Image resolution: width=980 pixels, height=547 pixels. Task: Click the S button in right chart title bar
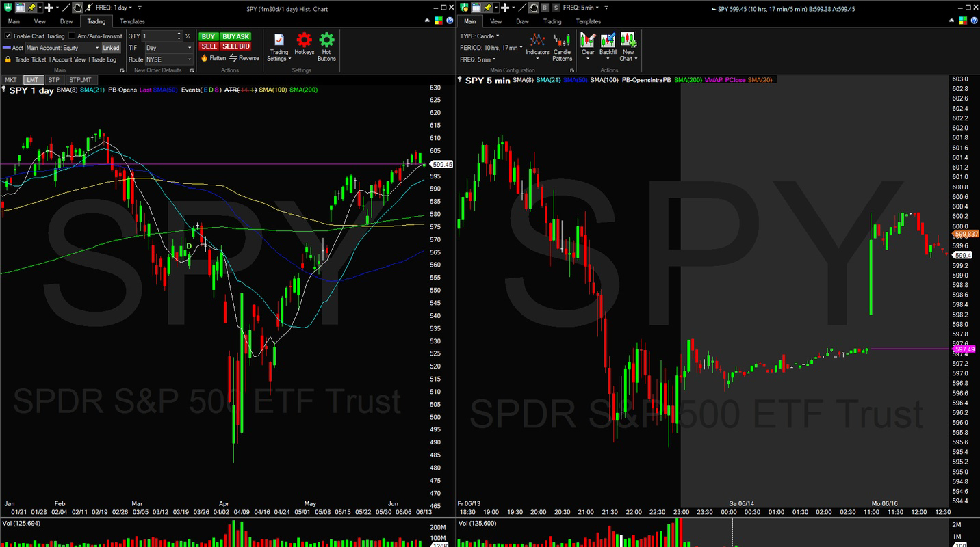556,8
